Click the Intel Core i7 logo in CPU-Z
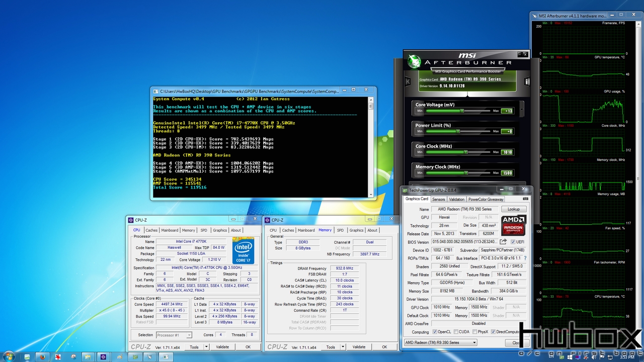644x362 pixels. pos(244,250)
